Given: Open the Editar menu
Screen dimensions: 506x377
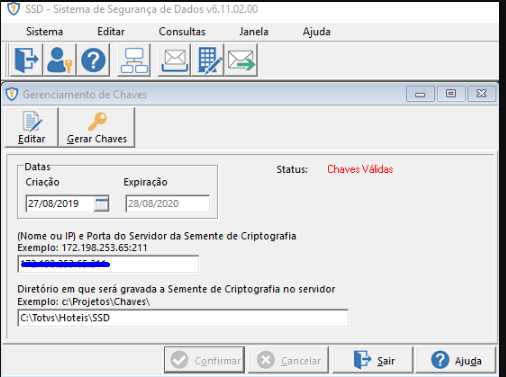Looking at the screenshot, I should coord(111,32).
